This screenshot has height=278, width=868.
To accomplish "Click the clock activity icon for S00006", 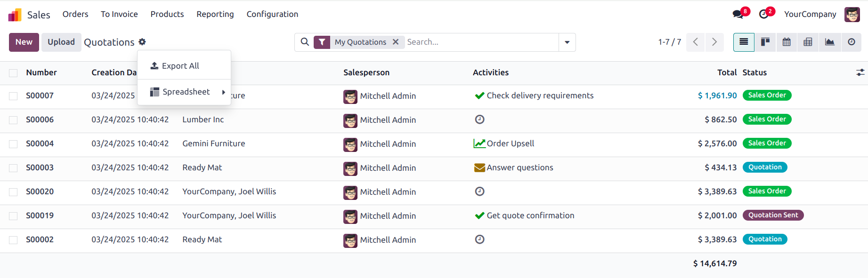I will [479, 119].
